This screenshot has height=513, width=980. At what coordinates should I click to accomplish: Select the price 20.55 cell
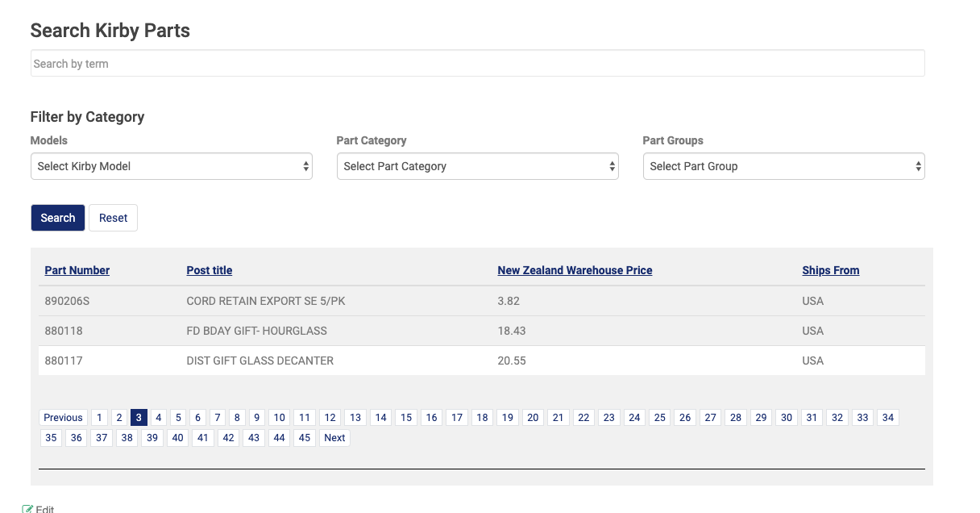click(x=512, y=361)
